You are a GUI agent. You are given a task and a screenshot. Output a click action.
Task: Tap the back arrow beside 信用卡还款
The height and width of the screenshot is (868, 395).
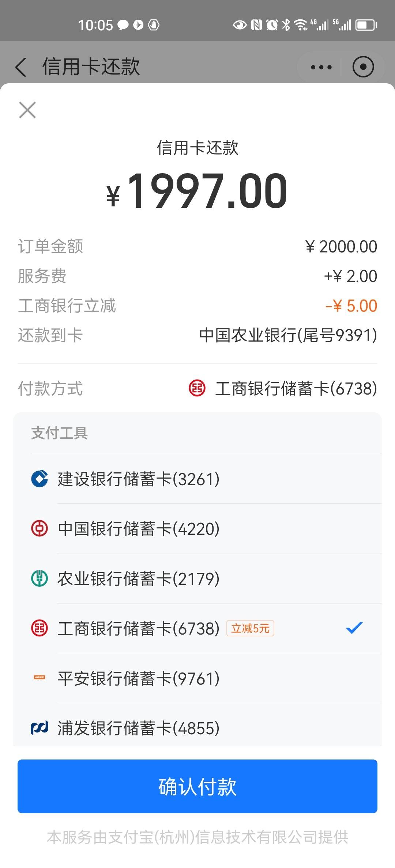click(21, 67)
